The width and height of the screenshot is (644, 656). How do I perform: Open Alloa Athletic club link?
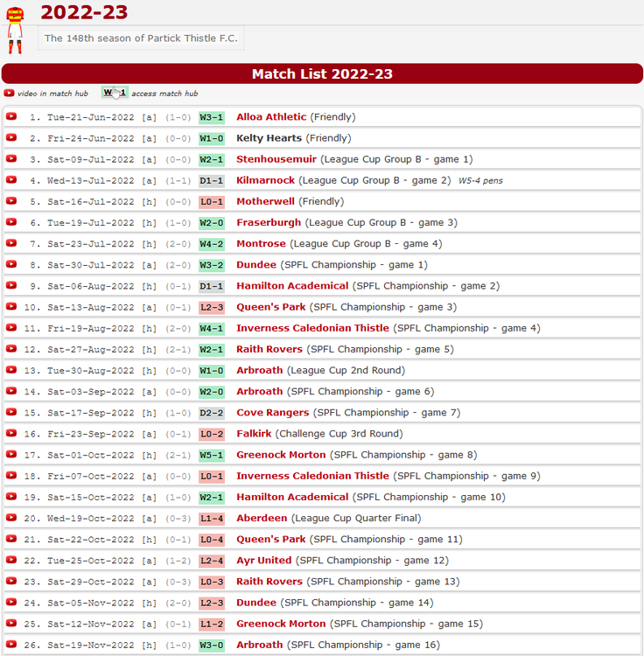tap(271, 116)
